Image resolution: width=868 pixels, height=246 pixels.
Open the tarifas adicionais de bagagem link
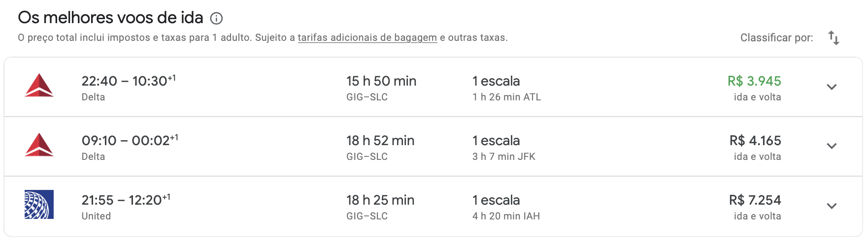[x=367, y=38]
